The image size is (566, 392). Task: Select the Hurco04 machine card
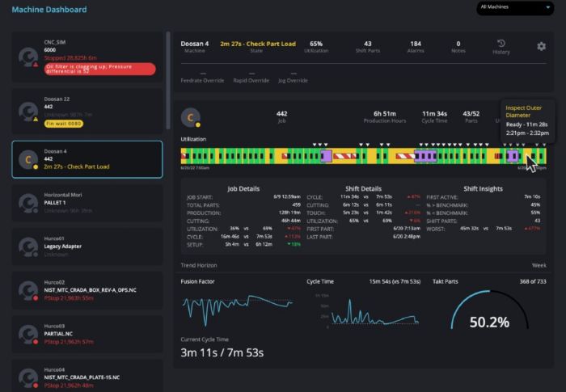(87, 376)
